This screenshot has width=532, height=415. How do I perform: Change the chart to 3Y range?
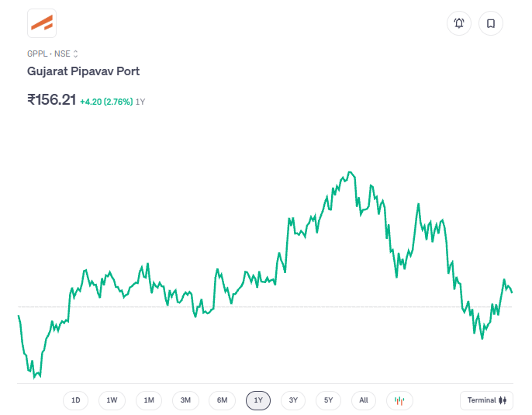293,400
